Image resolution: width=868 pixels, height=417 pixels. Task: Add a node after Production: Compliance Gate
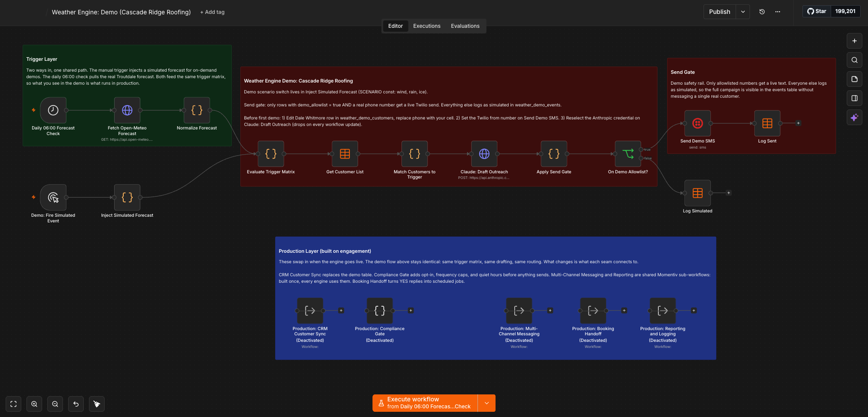coord(411,311)
